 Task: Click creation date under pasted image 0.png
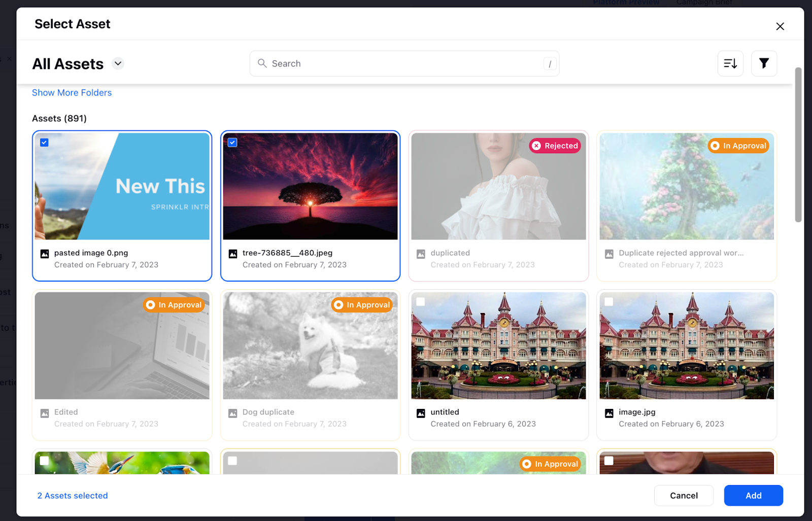[107, 265]
